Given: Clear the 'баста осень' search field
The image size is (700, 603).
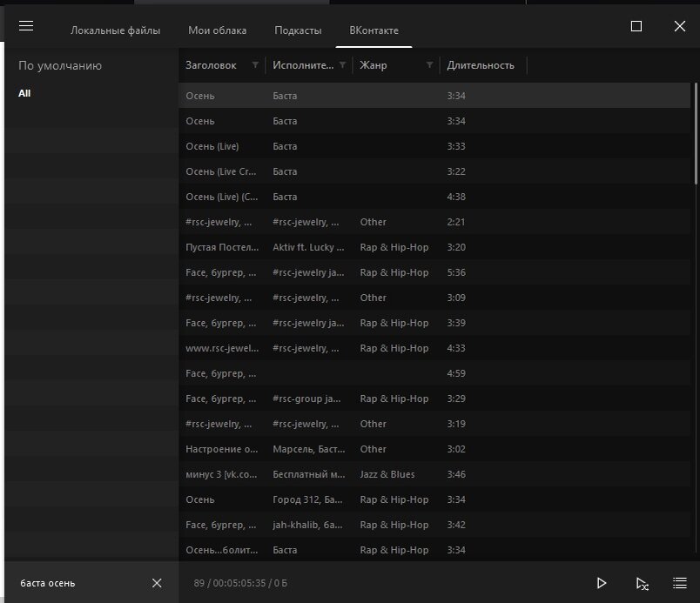Looking at the screenshot, I should 157,583.
